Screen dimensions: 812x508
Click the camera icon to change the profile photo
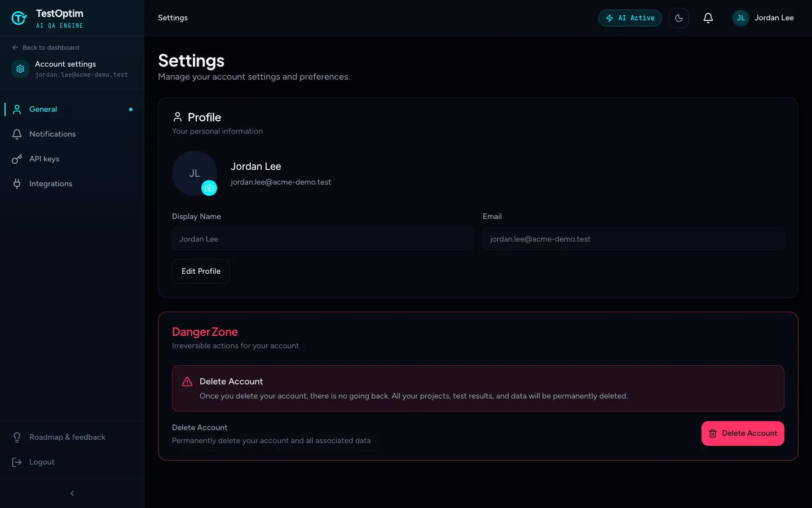[x=209, y=188]
